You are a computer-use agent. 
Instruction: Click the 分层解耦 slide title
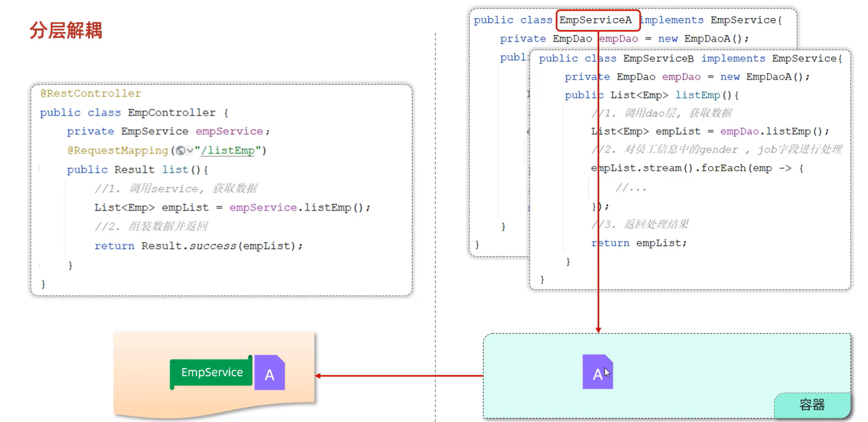[66, 30]
